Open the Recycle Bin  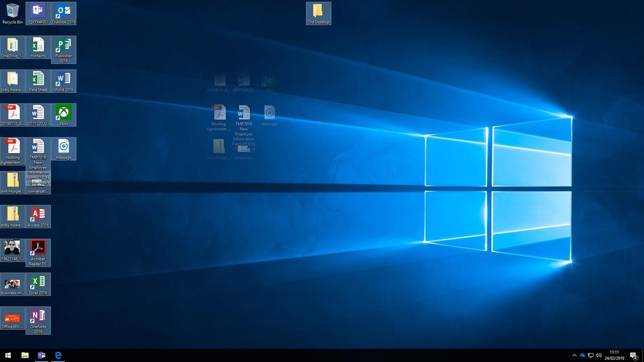[12, 11]
